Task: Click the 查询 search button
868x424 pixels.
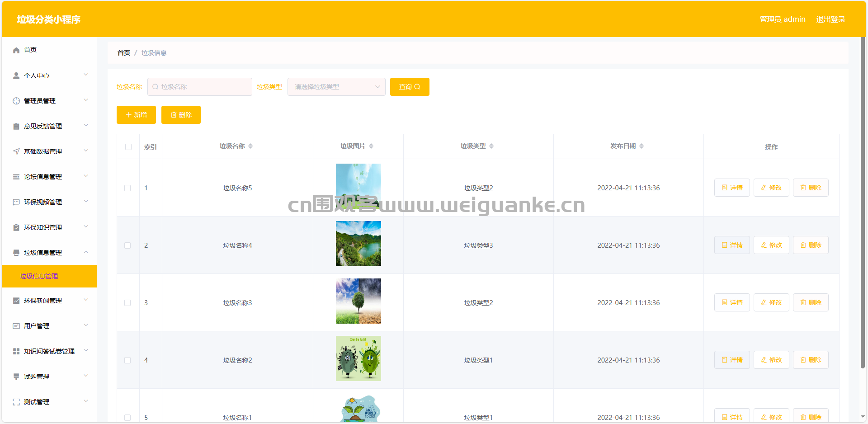Action: pos(410,87)
